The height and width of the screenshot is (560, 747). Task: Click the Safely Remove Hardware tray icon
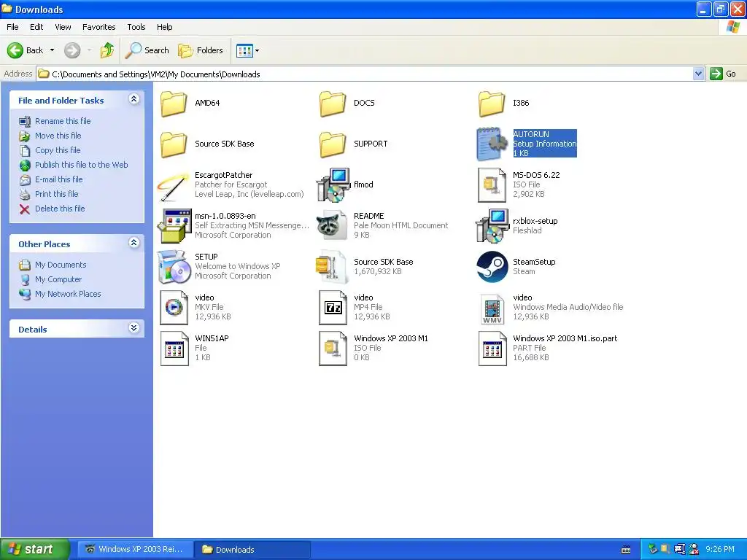[653, 549]
